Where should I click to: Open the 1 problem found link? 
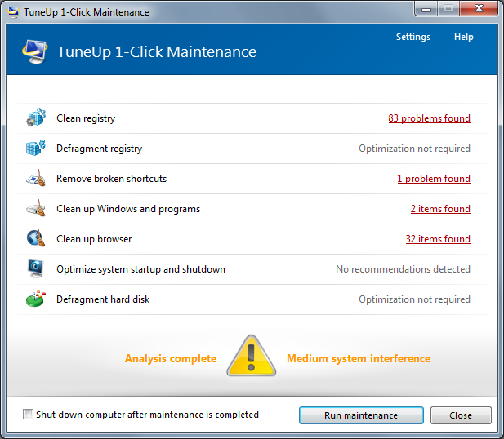(433, 179)
